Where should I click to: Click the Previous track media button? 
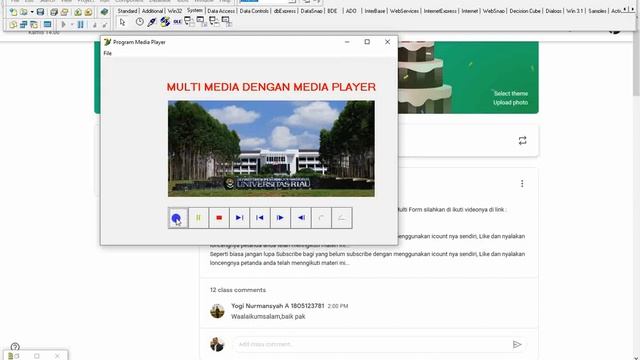pos(260,218)
